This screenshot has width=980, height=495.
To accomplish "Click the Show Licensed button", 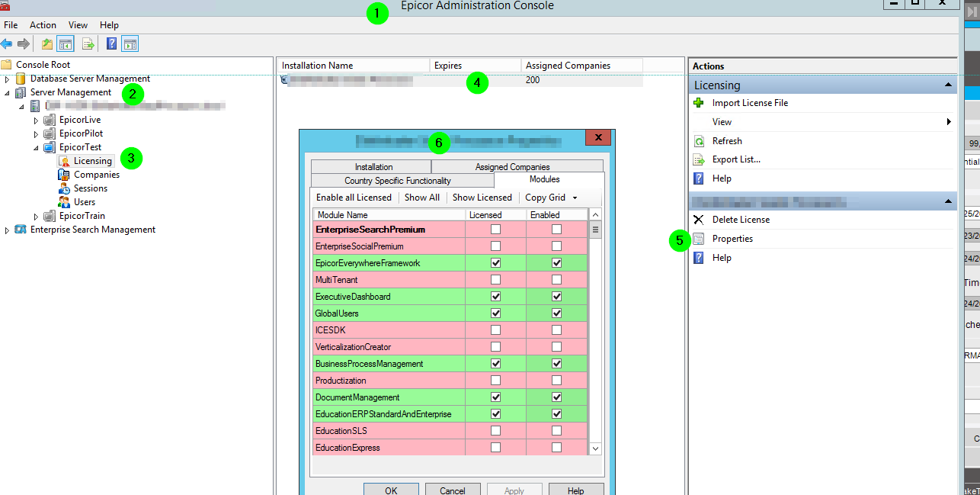I will [x=482, y=198].
